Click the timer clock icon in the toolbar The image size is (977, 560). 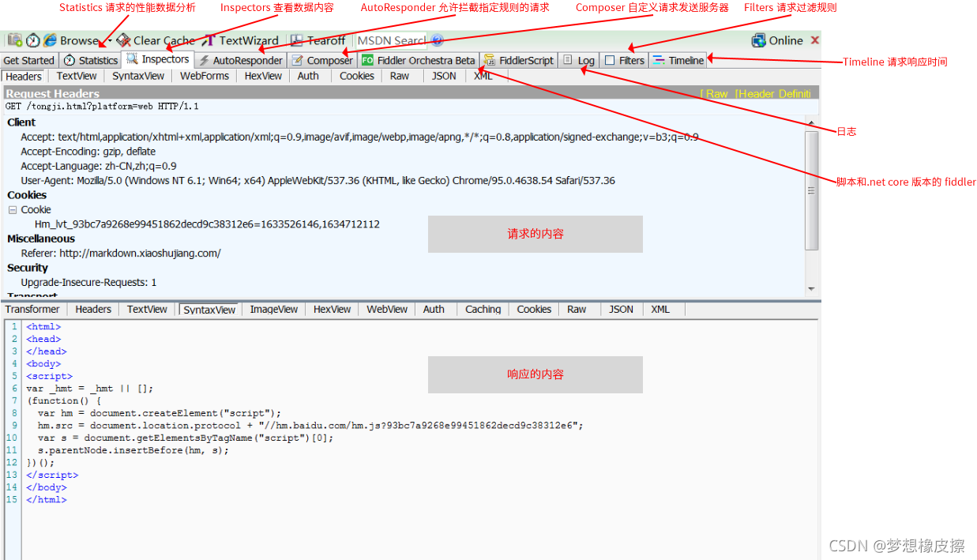click(x=32, y=40)
